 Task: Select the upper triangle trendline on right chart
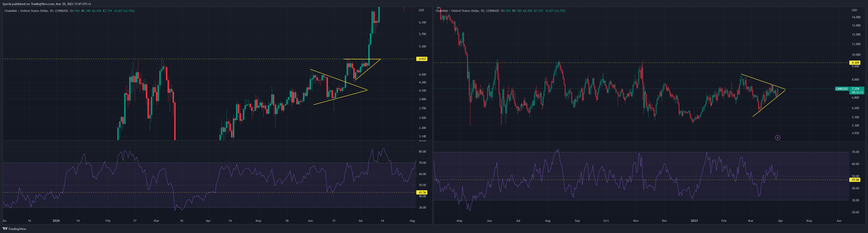pos(763,82)
